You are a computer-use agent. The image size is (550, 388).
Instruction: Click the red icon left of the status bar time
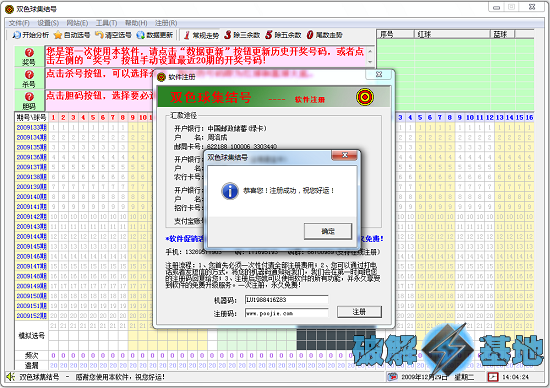point(493,377)
